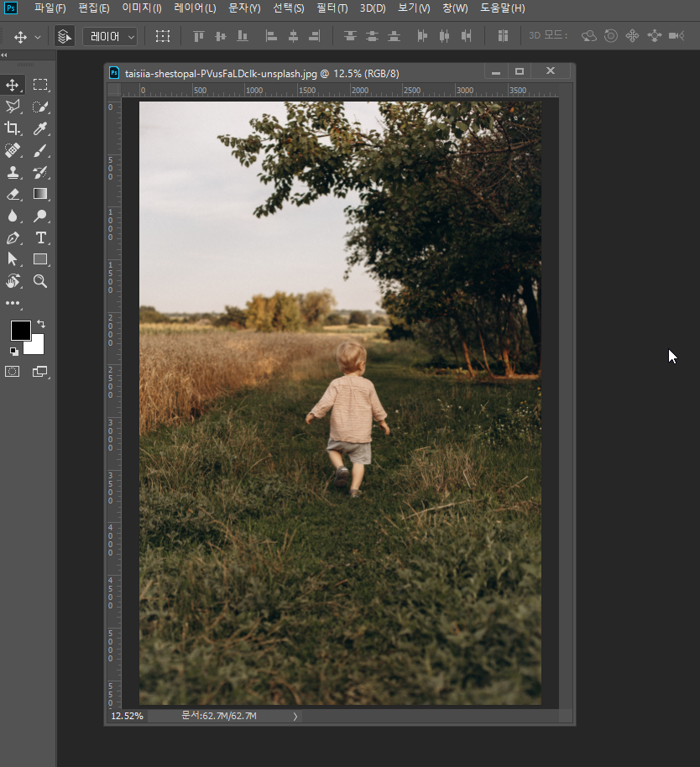Select the History Brush tool
Screen dimensions: 700x767
(x=40, y=172)
